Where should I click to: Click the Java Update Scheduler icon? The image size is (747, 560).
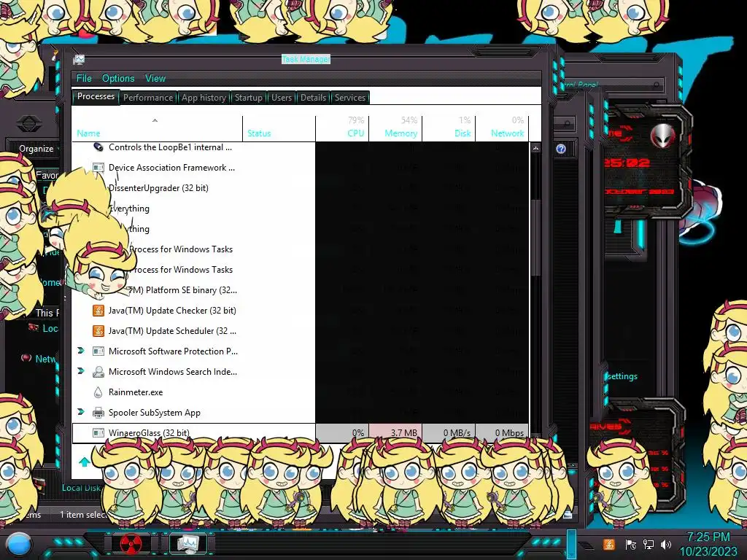click(x=98, y=331)
